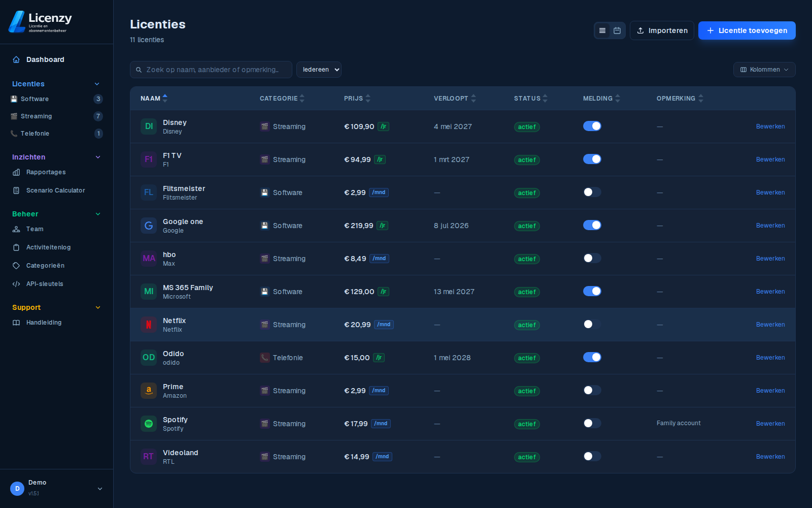Sort by the Prijs column

click(x=357, y=99)
